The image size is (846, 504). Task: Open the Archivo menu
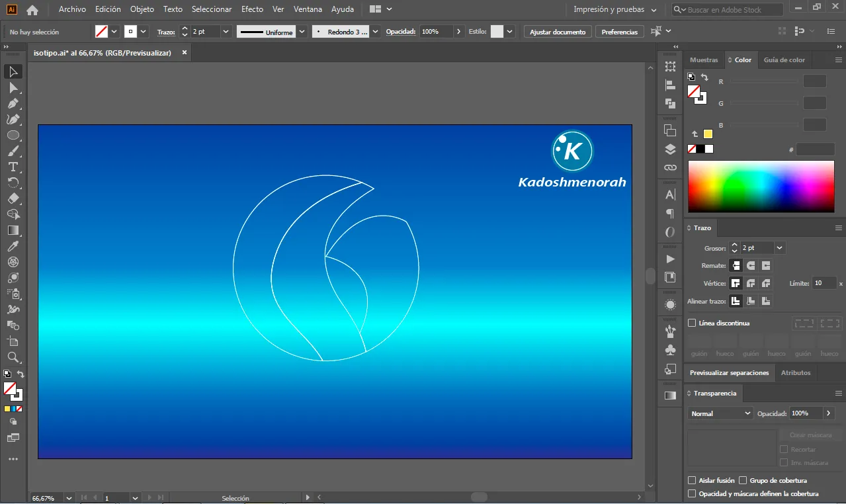point(72,9)
